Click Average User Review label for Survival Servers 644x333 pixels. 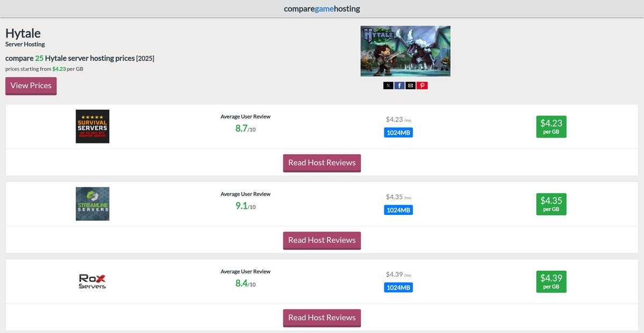245,117
